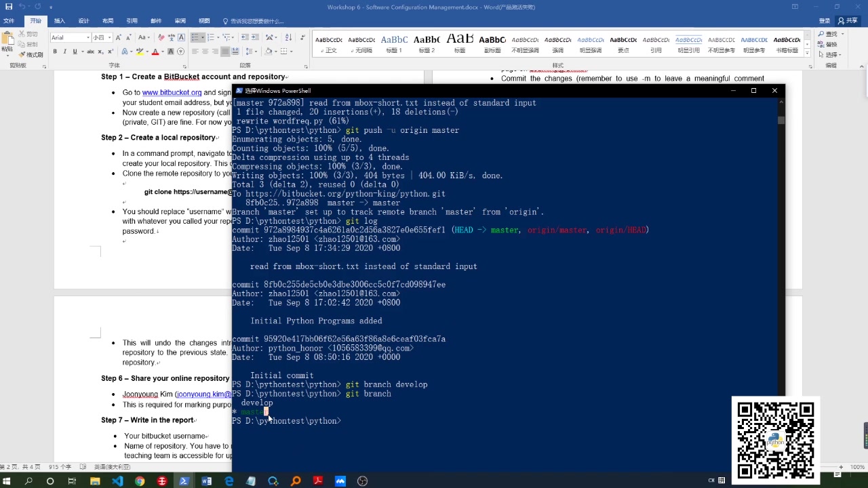868x488 pixels.
Task: Toggle Justify paragraph alignment
Action: click(225, 52)
